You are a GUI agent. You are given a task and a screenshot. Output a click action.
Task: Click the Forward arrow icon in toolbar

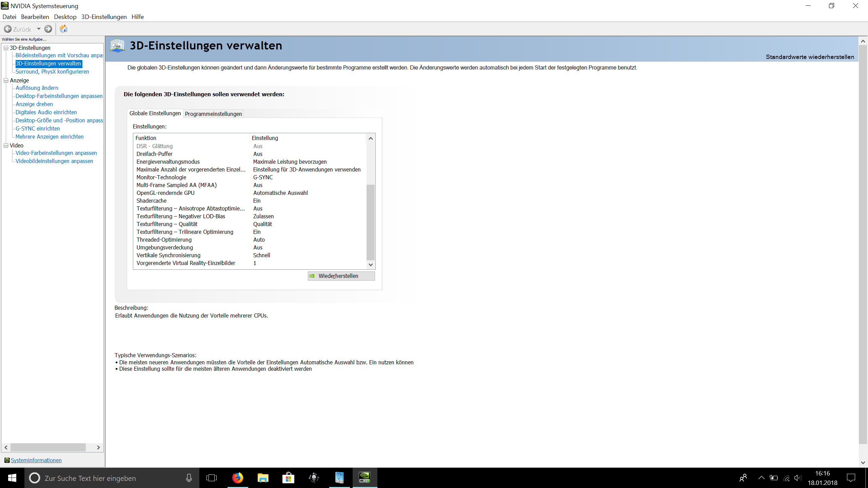(48, 29)
